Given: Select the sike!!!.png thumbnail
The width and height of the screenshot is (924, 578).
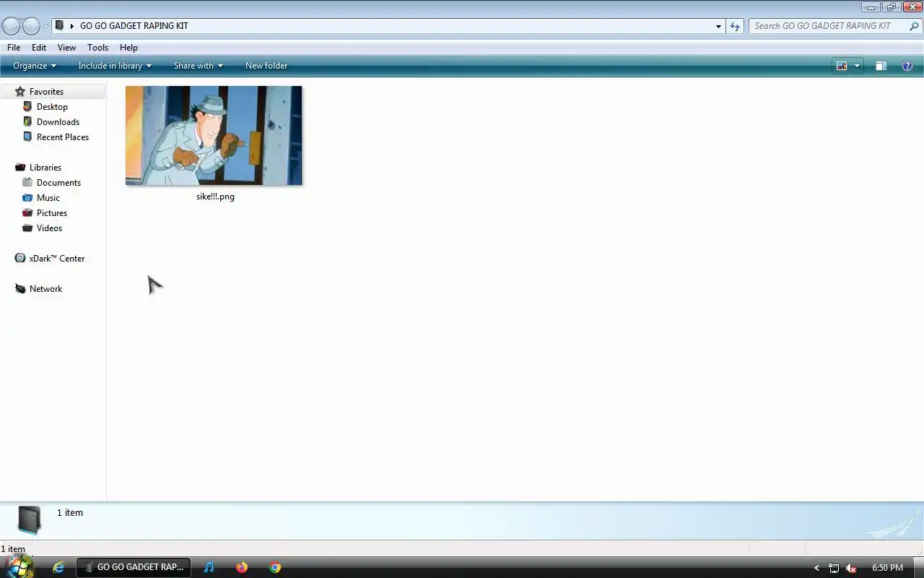Looking at the screenshot, I should pyautogui.click(x=214, y=135).
